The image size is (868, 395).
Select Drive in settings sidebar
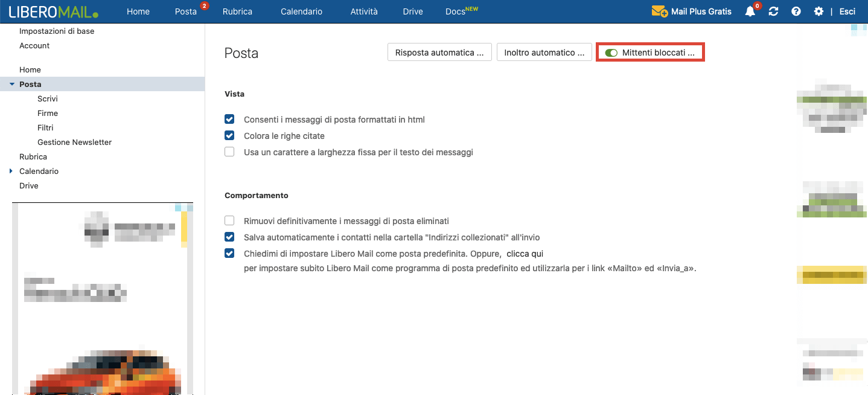click(x=29, y=185)
